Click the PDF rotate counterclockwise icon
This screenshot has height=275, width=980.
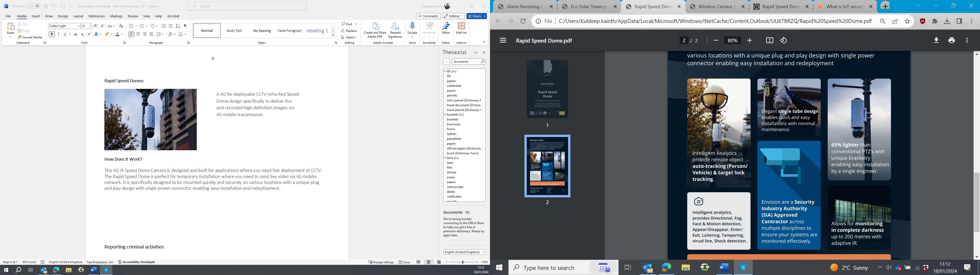(x=783, y=40)
